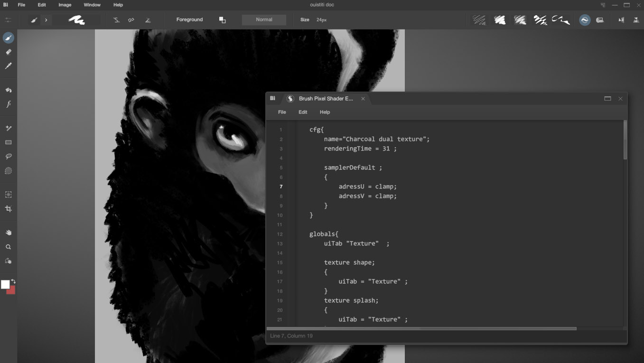Open File menu in shader editor window
Screen dimensions: 644x363
coord(282,112)
